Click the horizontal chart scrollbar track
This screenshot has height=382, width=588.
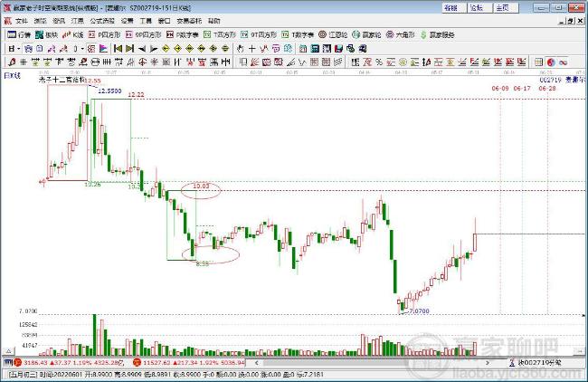tap(372, 363)
